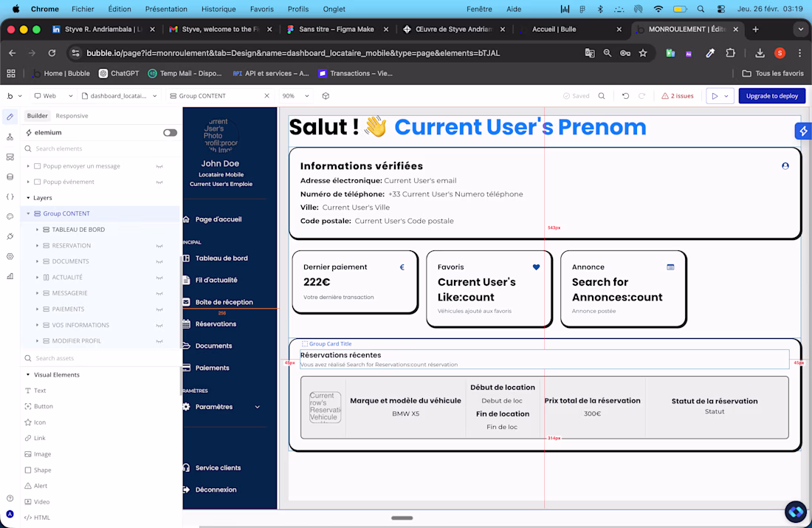Image resolution: width=812 pixels, height=528 pixels.
Task: Toggle visibility of MESSAGERIE layer
Action: click(x=159, y=293)
